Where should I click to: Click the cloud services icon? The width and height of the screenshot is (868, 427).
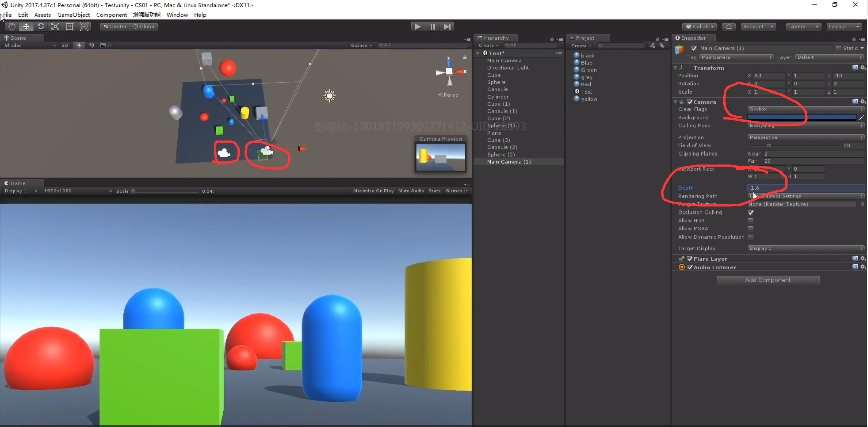729,26
